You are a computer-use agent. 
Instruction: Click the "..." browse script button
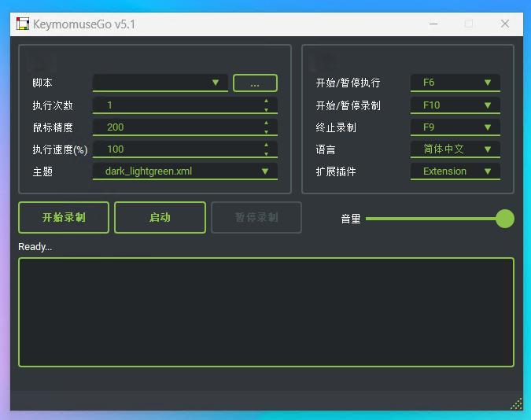[x=255, y=83]
